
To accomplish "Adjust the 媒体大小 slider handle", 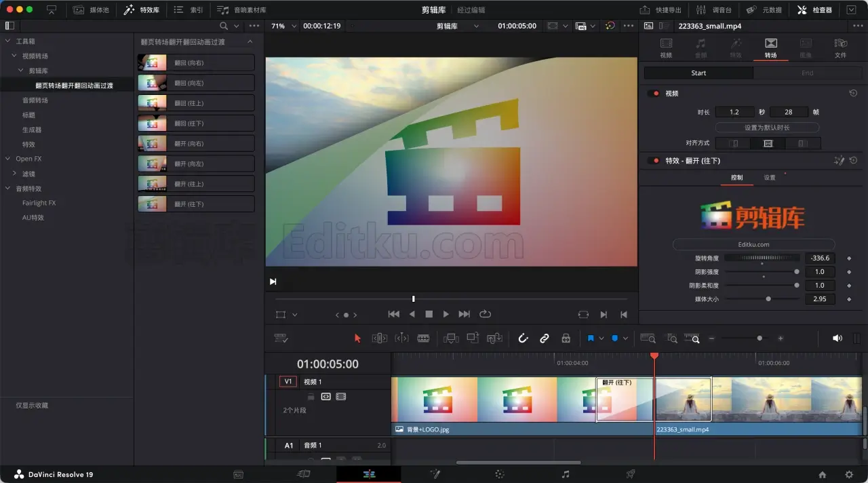I will coord(768,298).
